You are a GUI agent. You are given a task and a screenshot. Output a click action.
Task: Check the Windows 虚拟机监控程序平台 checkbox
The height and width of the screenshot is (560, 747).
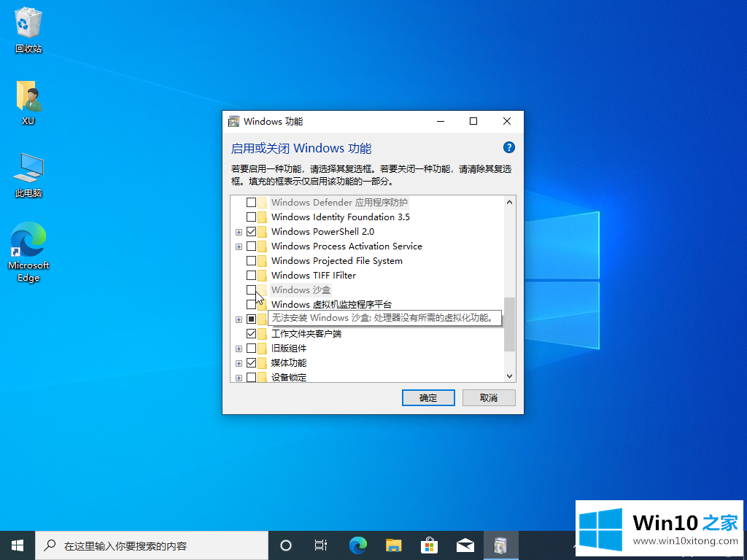[250, 305]
